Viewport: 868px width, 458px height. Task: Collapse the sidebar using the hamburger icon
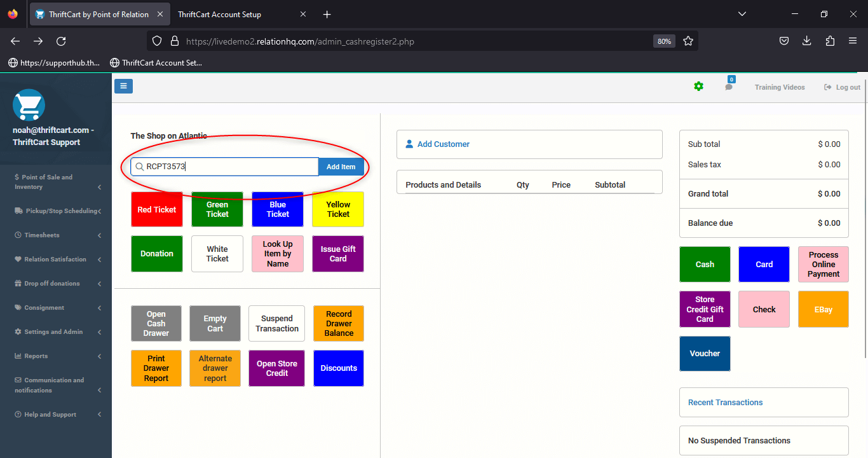point(123,85)
